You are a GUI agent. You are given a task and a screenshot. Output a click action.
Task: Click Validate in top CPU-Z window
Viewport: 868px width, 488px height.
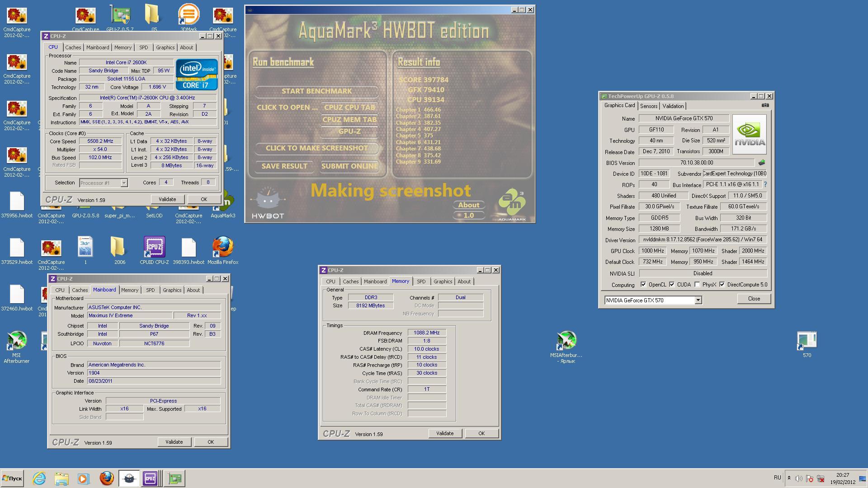coord(167,199)
